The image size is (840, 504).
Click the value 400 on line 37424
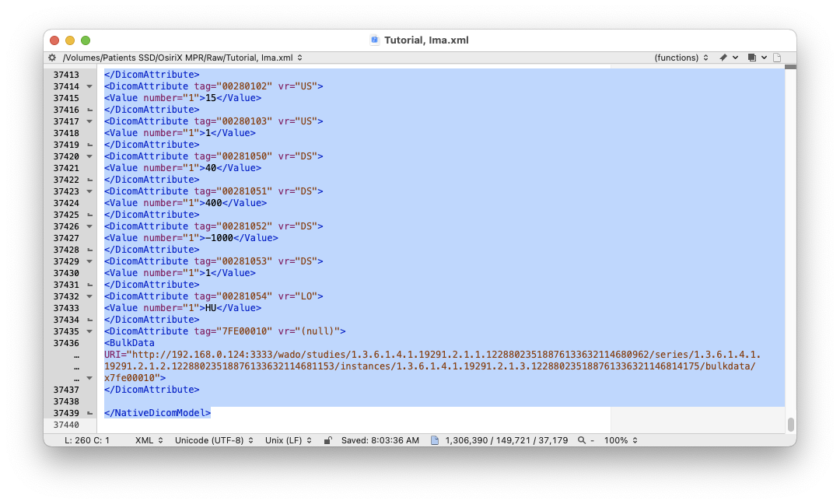(213, 203)
